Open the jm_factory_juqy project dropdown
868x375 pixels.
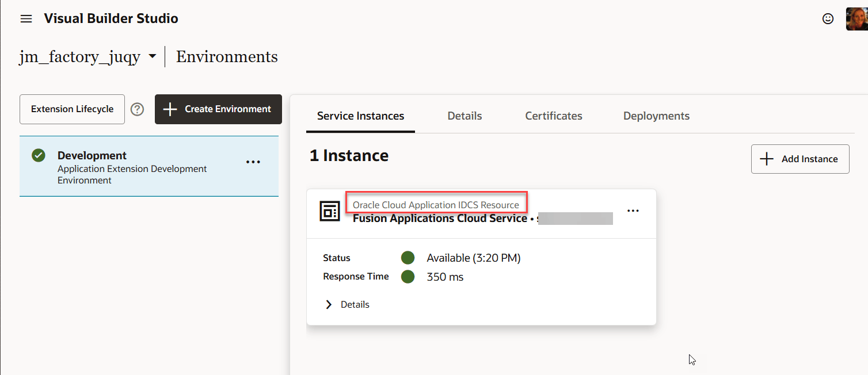[152, 57]
